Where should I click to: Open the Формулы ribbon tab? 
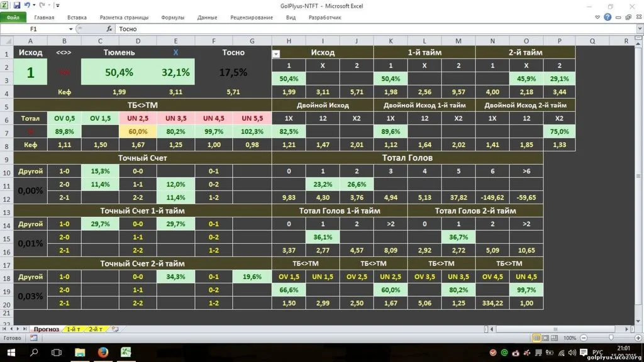click(172, 18)
